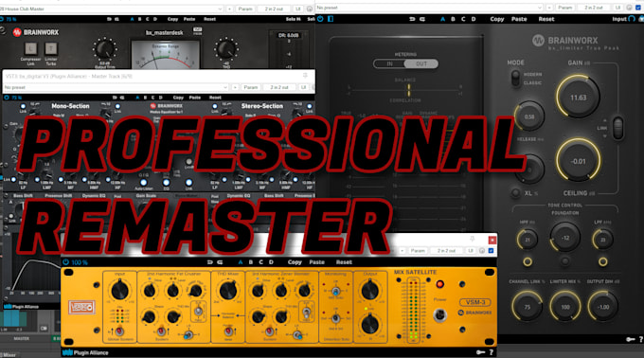Toggle the VSM-3 power icon next to 100 %

65,262
